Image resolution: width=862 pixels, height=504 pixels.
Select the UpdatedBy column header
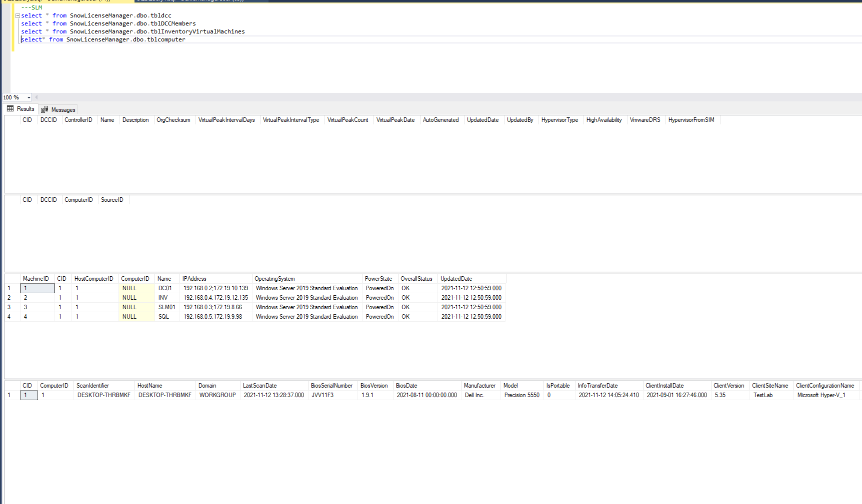click(520, 120)
